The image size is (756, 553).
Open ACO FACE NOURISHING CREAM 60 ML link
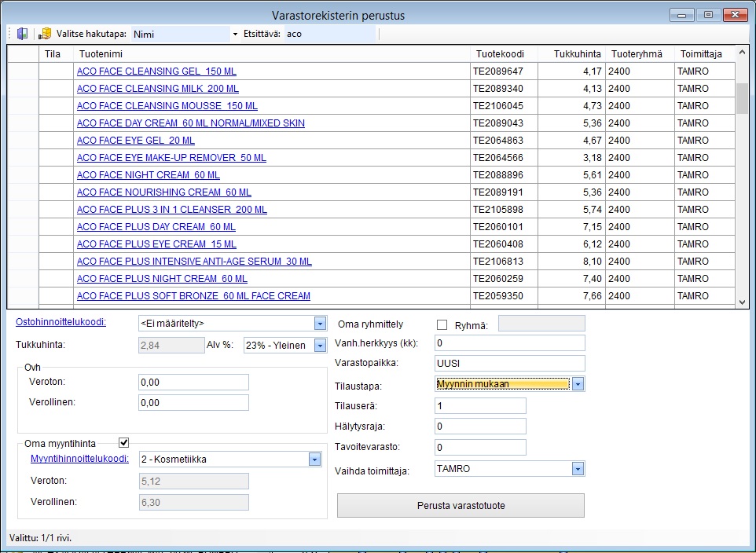164,192
